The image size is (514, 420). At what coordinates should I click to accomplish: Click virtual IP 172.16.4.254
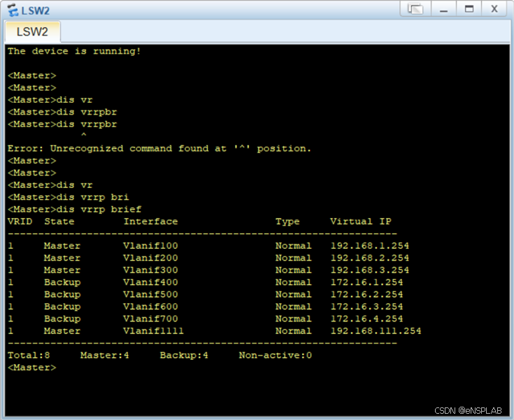[x=367, y=319]
